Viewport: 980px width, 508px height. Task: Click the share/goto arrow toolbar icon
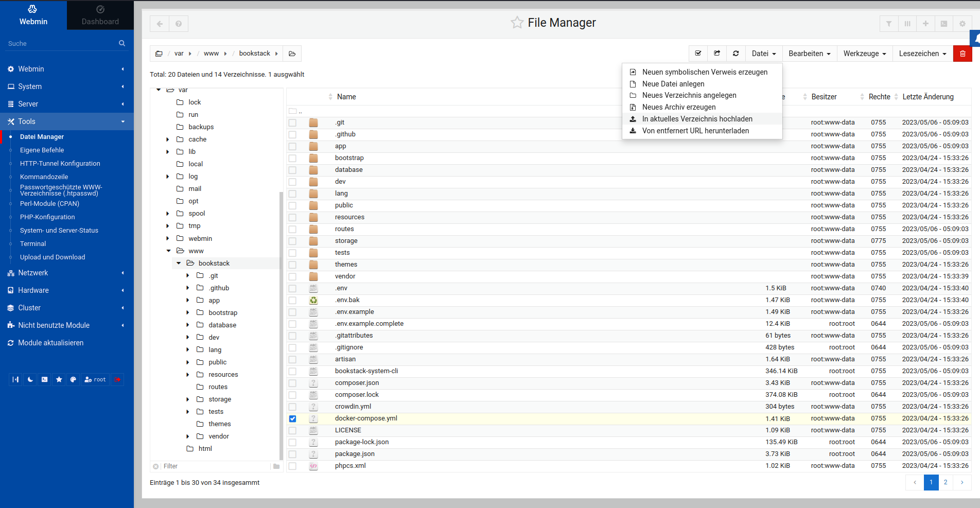tap(717, 54)
